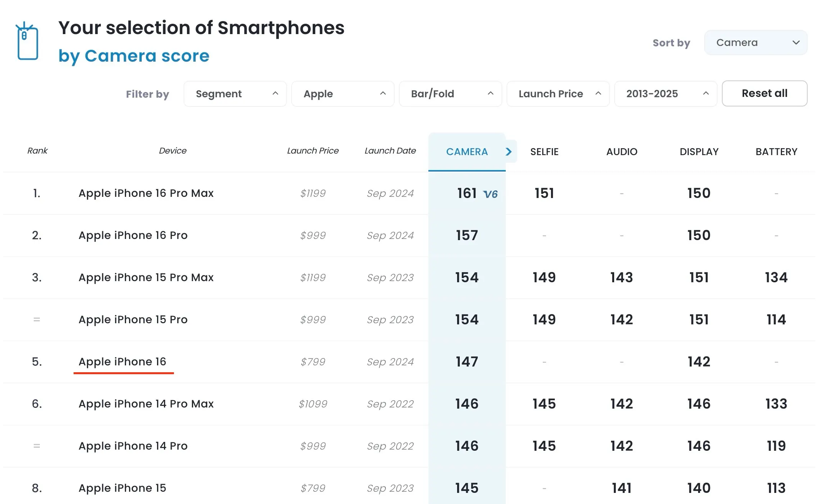Click the V6 badge on iPhone 16 Pro Max
Screen dimensions: 823x504
pyautogui.click(x=490, y=194)
